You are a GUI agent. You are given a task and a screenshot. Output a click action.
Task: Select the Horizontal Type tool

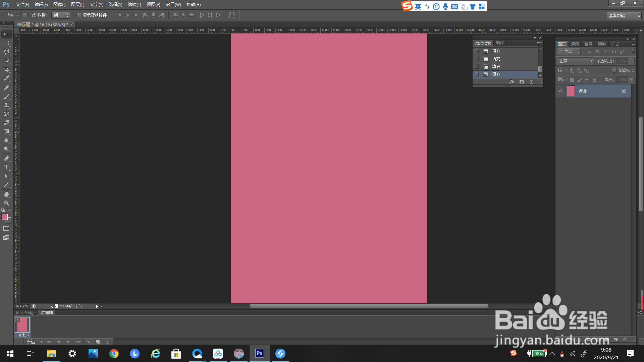coord(6,167)
